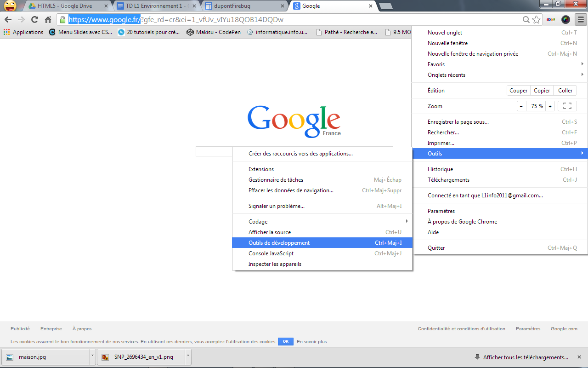Click the Copier button
The width and height of the screenshot is (588, 368).
coord(542,91)
